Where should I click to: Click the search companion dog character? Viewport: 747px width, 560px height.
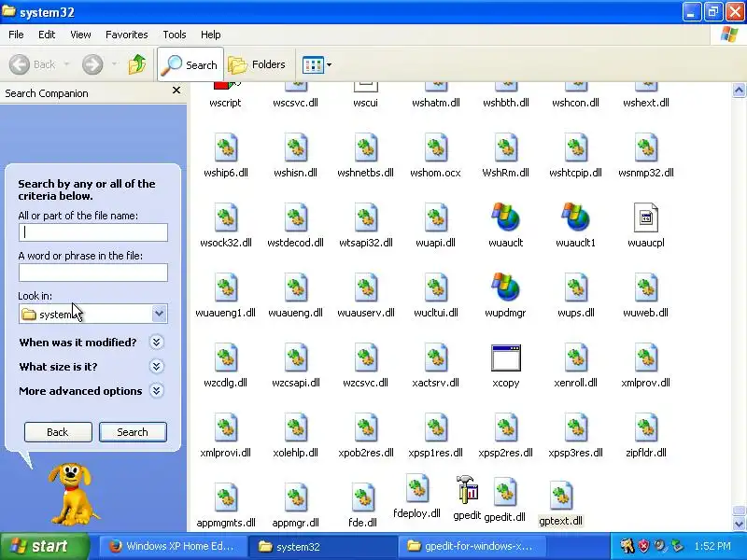pyautogui.click(x=72, y=494)
